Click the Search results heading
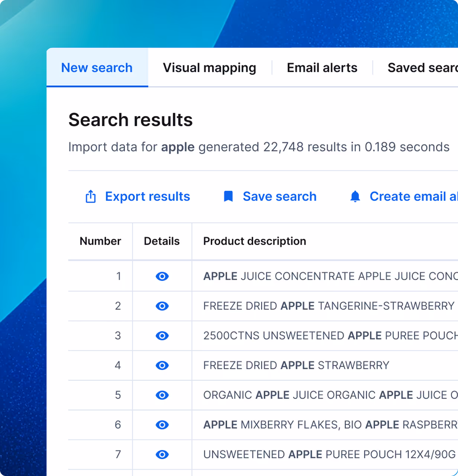Viewport: 458px width, 476px height. click(130, 120)
